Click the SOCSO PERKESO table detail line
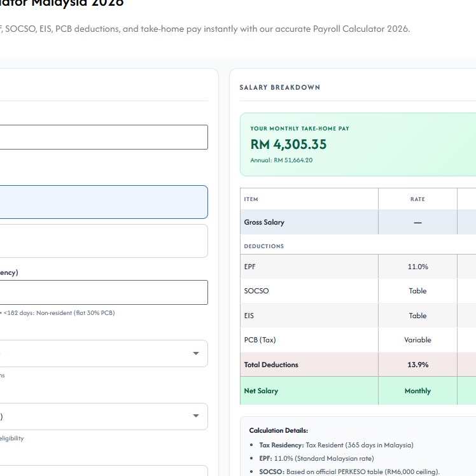The width and height of the screenshot is (476, 476). [x=349, y=472]
